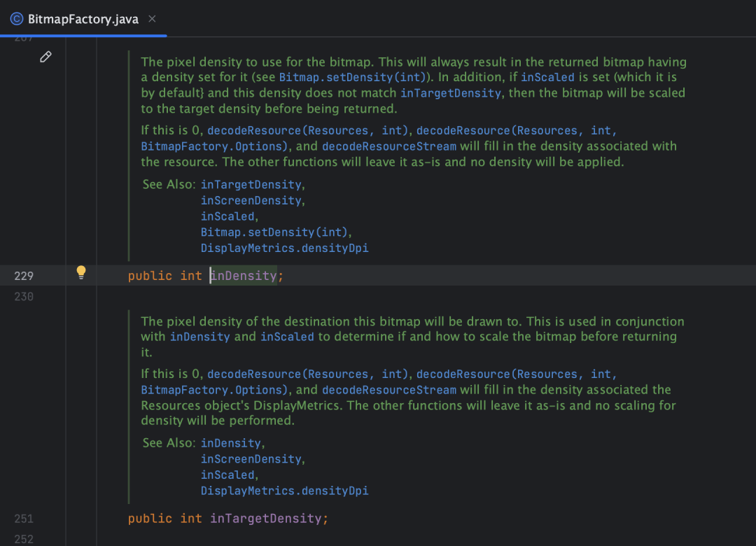The height and width of the screenshot is (546, 756).
Task: Follow inScaled link before "to determine if and how"
Action: click(x=288, y=337)
